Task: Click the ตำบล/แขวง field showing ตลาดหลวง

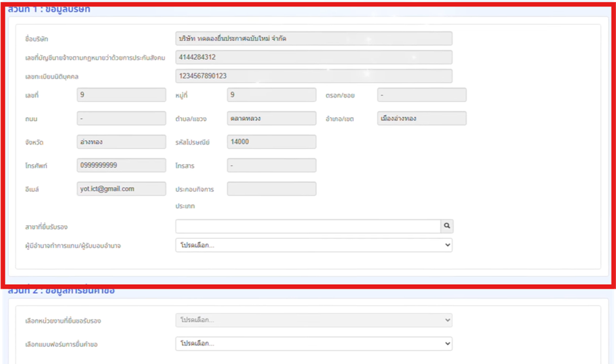Action: tap(271, 118)
